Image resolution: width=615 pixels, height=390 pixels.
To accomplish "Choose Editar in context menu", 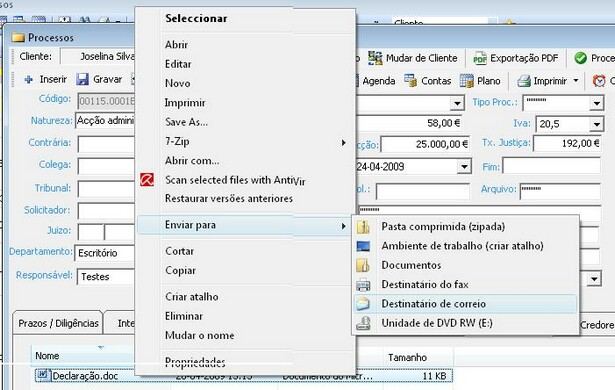I will [x=178, y=64].
